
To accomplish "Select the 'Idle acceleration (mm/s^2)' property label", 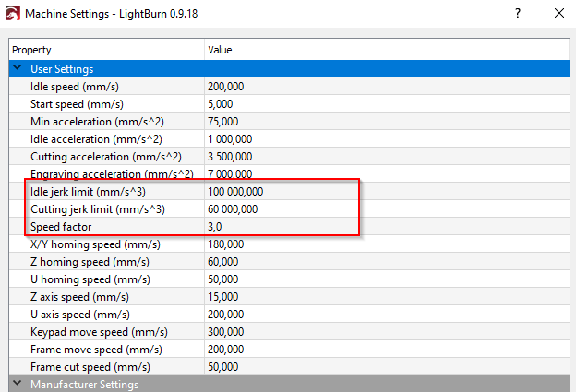I will tap(96, 139).
